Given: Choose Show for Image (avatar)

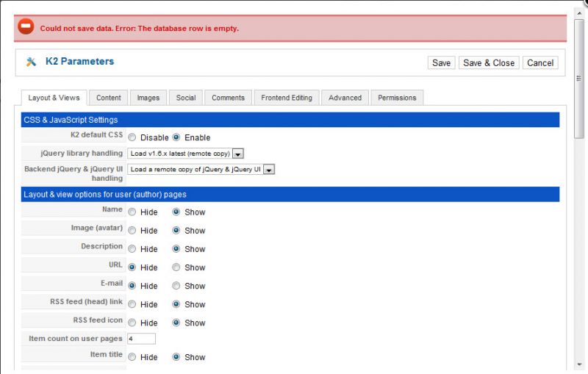Looking at the screenshot, I should pos(176,231).
